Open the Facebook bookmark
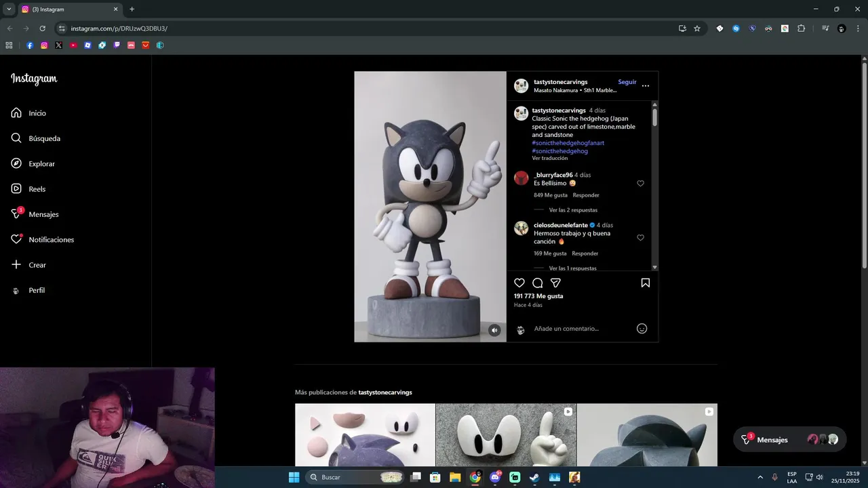This screenshot has height=488, width=868. pyautogui.click(x=30, y=45)
